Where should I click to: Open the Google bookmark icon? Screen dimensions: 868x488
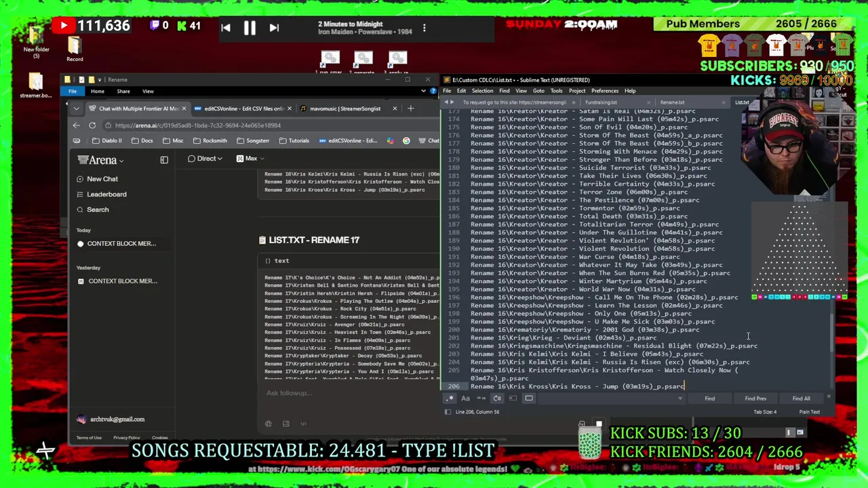coord(406,141)
